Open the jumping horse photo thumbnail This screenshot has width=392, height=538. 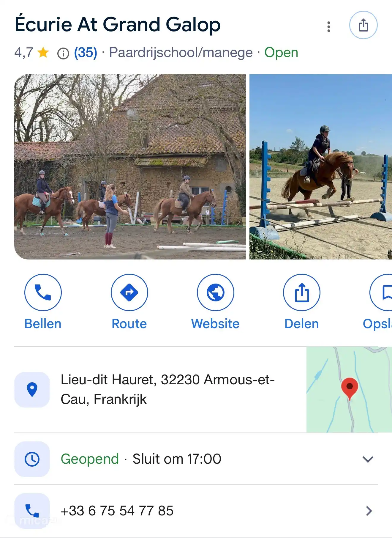click(321, 167)
